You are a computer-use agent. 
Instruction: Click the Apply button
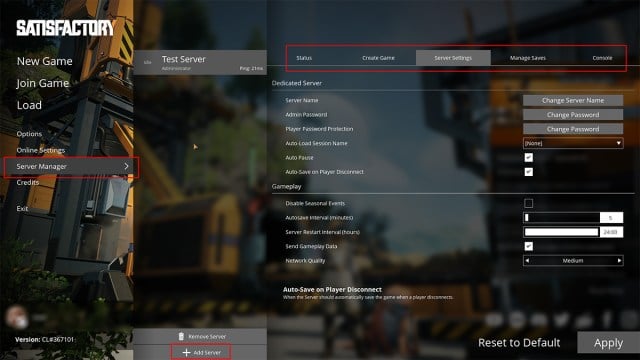point(608,343)
